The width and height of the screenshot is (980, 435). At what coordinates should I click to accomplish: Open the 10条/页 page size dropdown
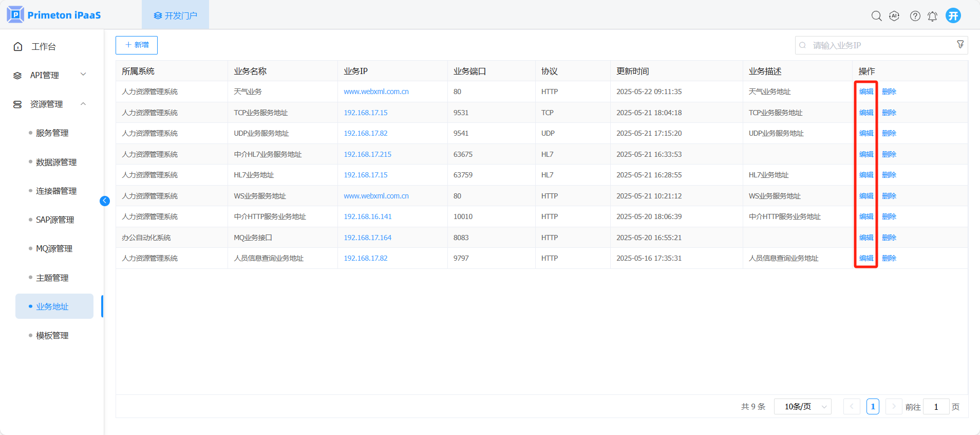coord(802,407)
